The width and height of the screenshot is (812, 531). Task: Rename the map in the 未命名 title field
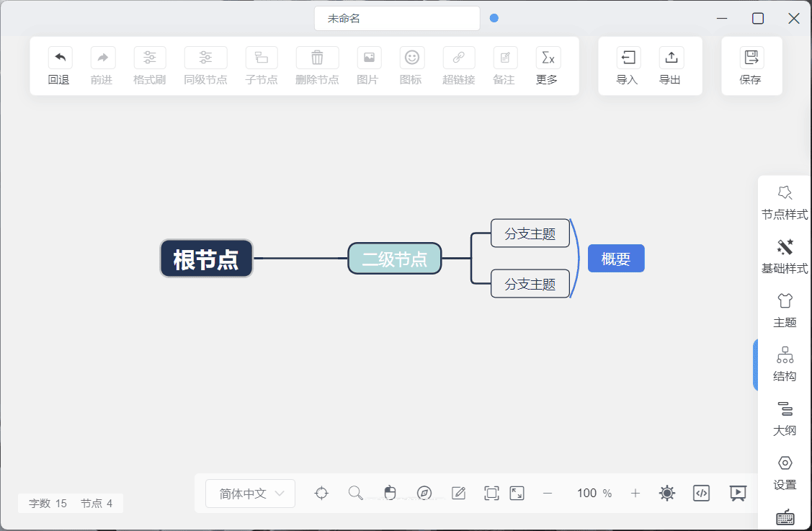click(x=397, y=18)
